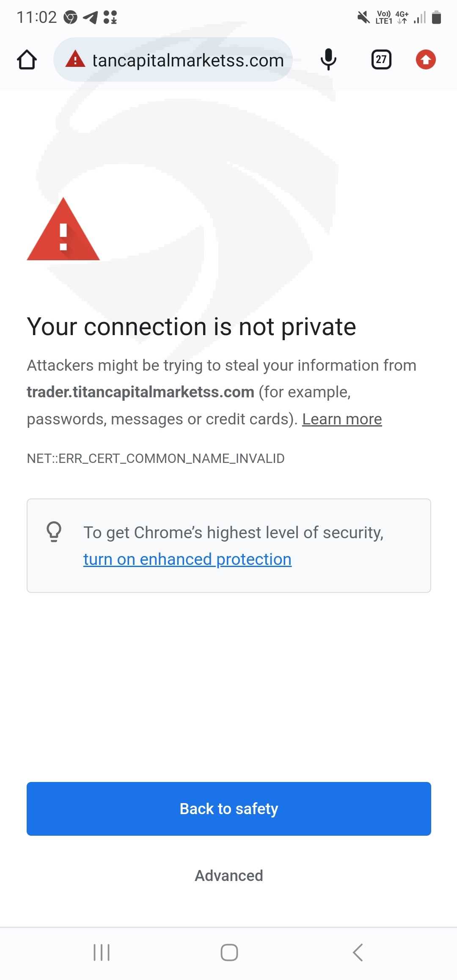Screen dimensions: 457x980
Task: Click the tancapitalmarketss.com address bar
Action: point(188,60)
